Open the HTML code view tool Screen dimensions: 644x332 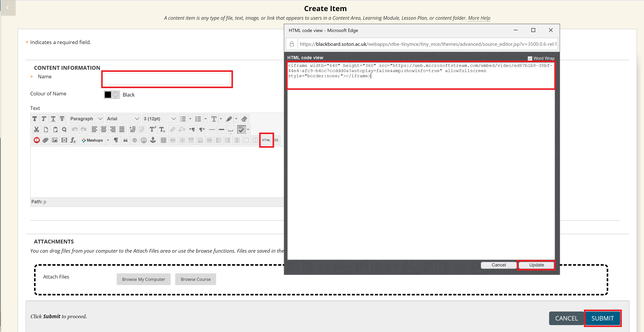pos(266,140)
